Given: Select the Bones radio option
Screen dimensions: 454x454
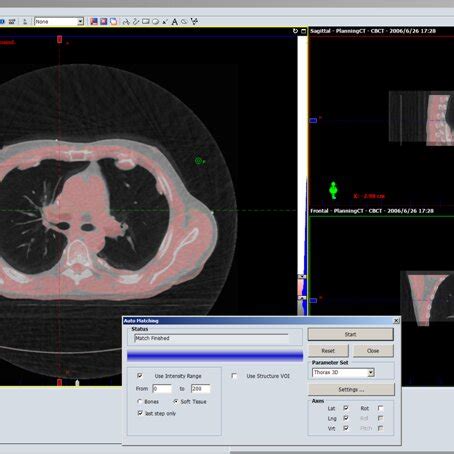Looking at the screenshot, I should 140,402.
